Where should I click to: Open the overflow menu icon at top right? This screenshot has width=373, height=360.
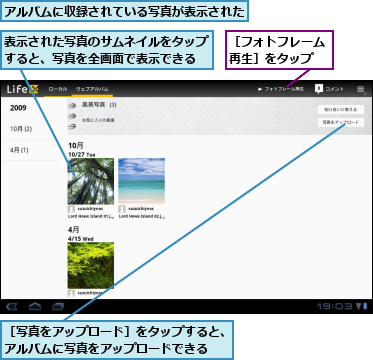pyautogui.click(x=361, y=89)
